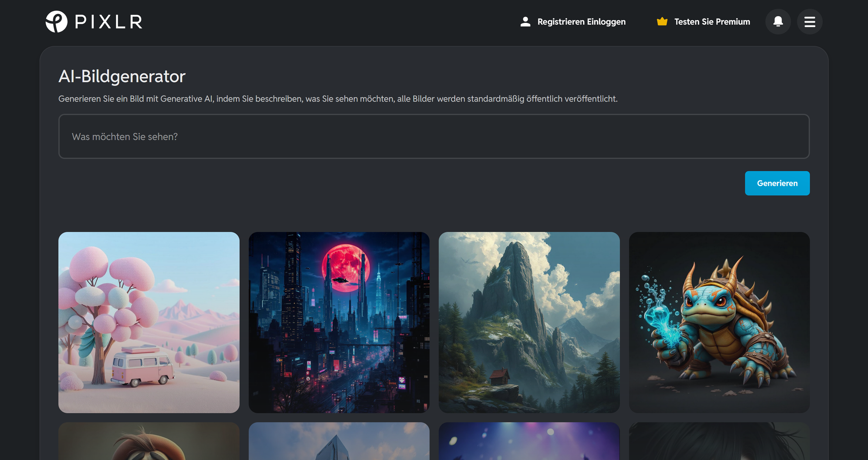Open the red moon cyberpunk city thumbnail
868x460 pixels.
pos(339,323)
